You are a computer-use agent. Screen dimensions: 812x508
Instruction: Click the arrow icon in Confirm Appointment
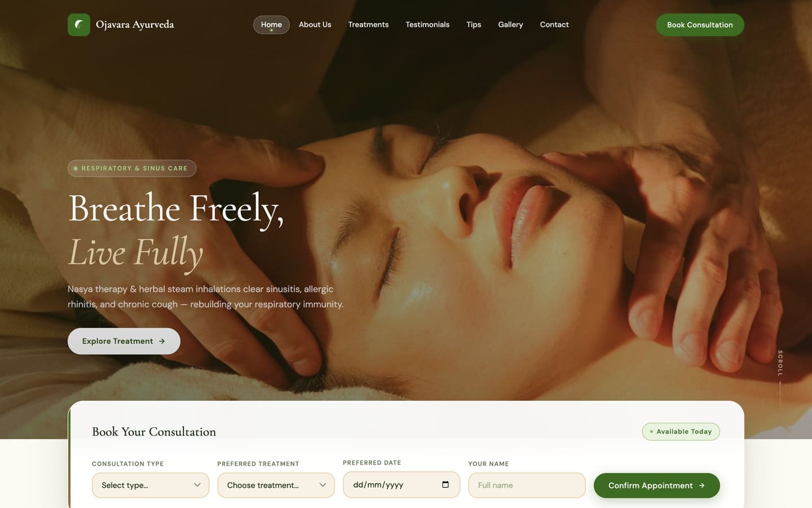coord(701,485)
